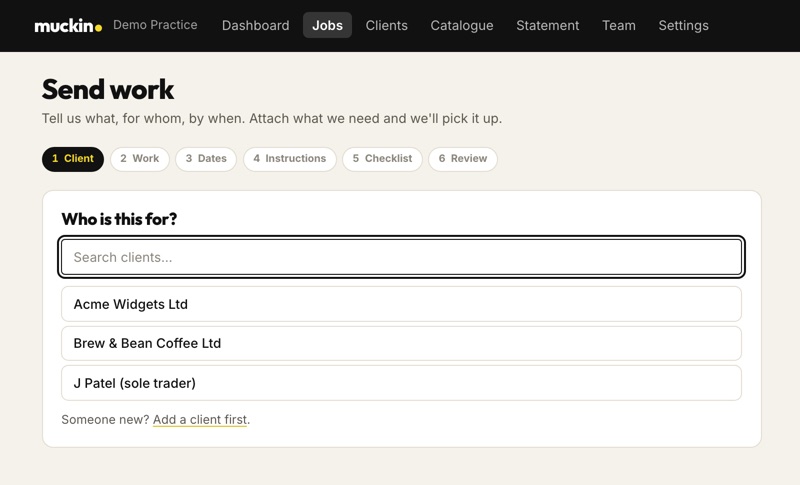Switch to step 4 Instructions

(x=290, y=159)
